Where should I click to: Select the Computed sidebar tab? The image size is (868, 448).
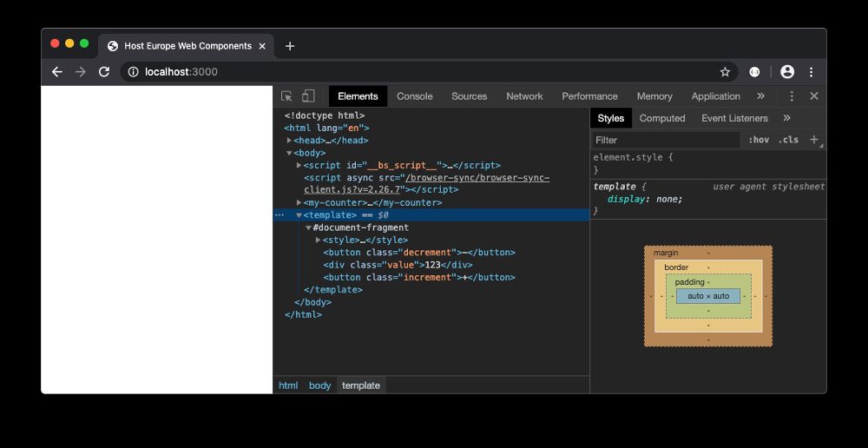[662, 118]
